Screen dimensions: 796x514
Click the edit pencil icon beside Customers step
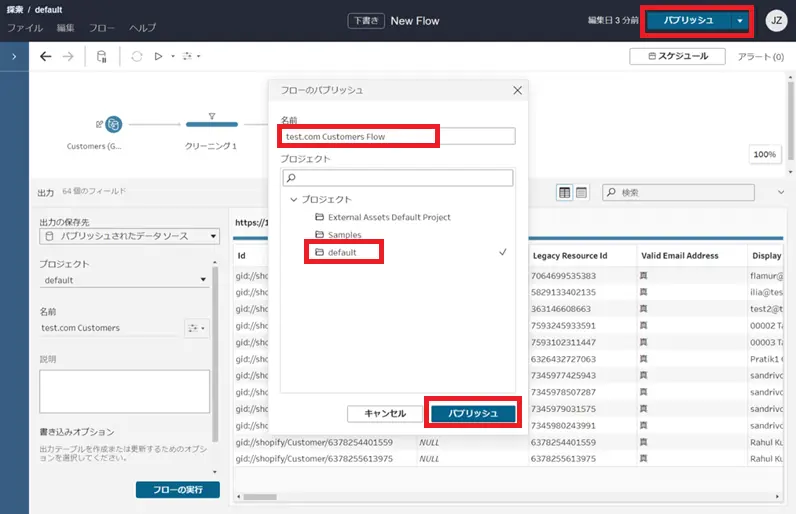(x=100, y=124)
